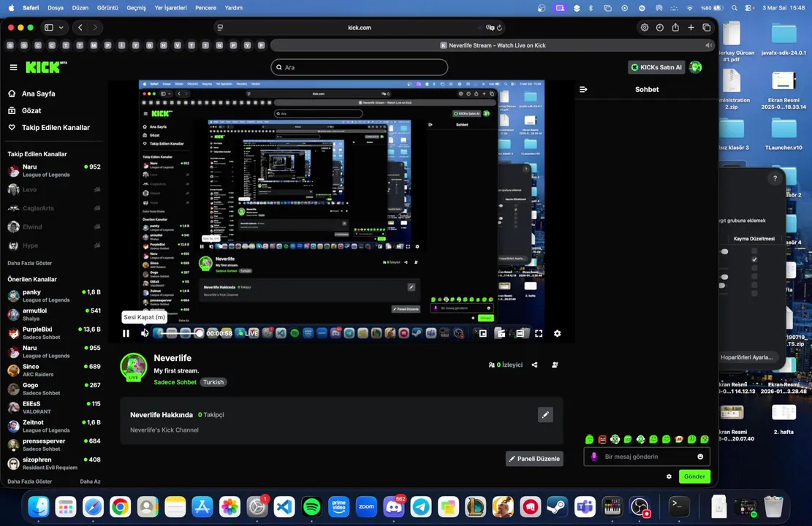Open Visual Studio Code from the Dock

coord(284,507)
